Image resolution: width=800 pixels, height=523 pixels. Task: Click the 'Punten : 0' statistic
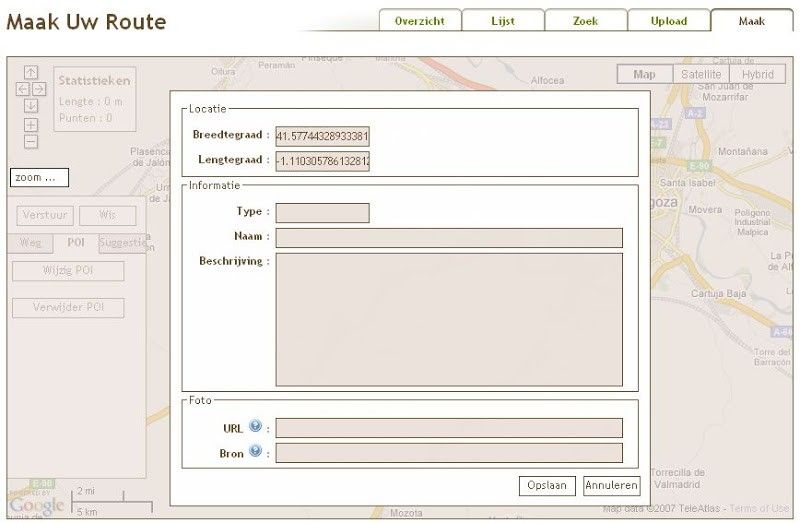pyautogui.click(x=85, y=118)
